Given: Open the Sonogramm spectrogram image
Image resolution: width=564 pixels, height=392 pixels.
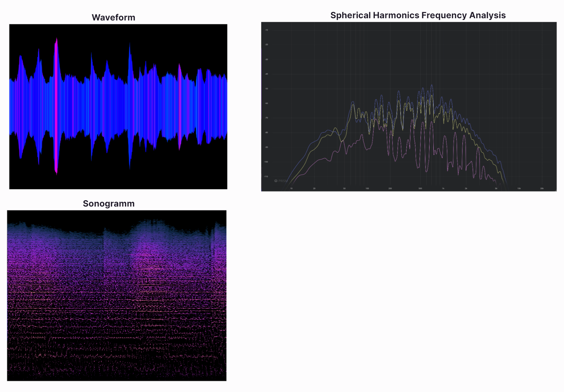Looking at the screenshot, I should point(117,295).
